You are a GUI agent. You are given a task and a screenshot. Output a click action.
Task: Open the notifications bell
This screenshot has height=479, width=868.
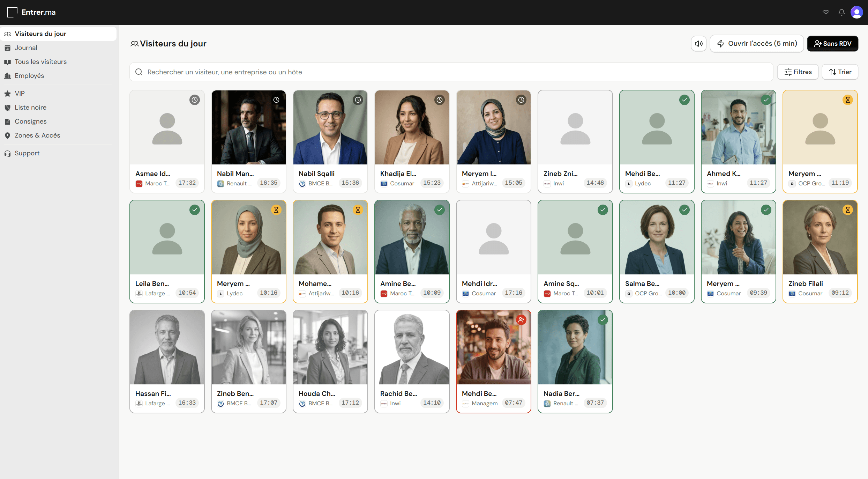coord(841,12)
